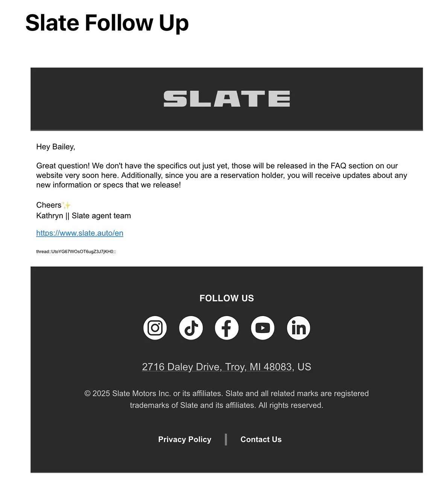Screen dimensions: 448x489
Task: Click the thread ID text line
Action: pyautogui.click(x=76, y=252)
